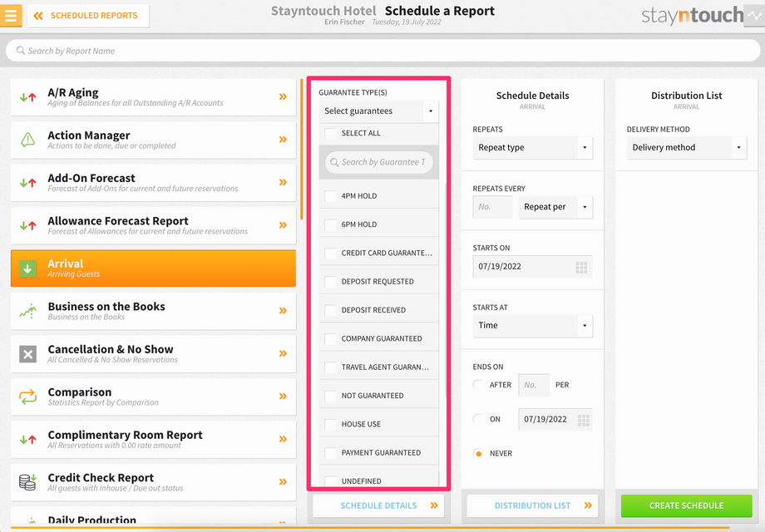Click the Search by Guarantee Type field
Image resolution: width=765 pixels, height=532 pixels.
point(378,162)
